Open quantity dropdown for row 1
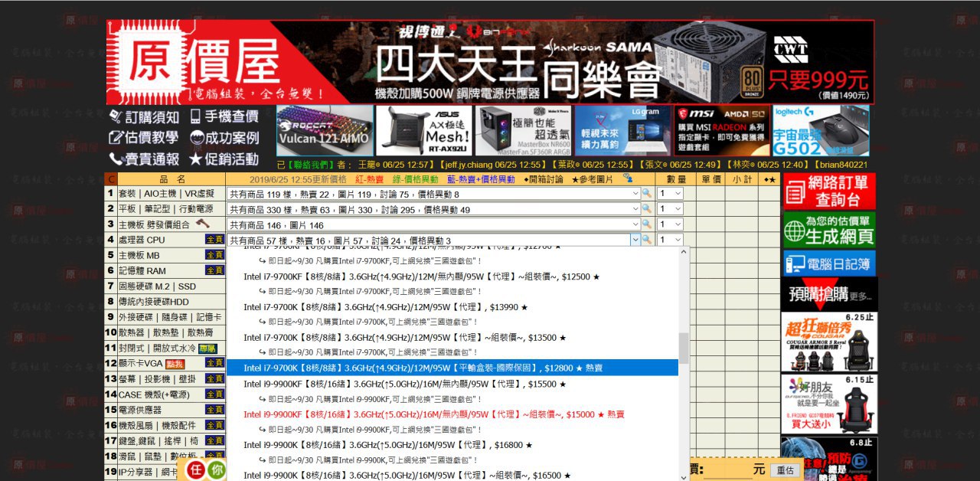This screenshot has width=980, height=481. [x=669, y=194]
